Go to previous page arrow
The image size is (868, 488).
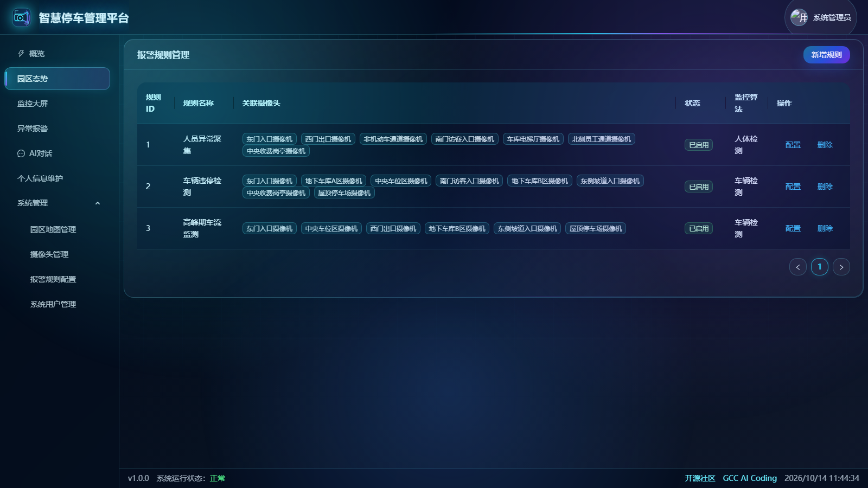(797, 267)
